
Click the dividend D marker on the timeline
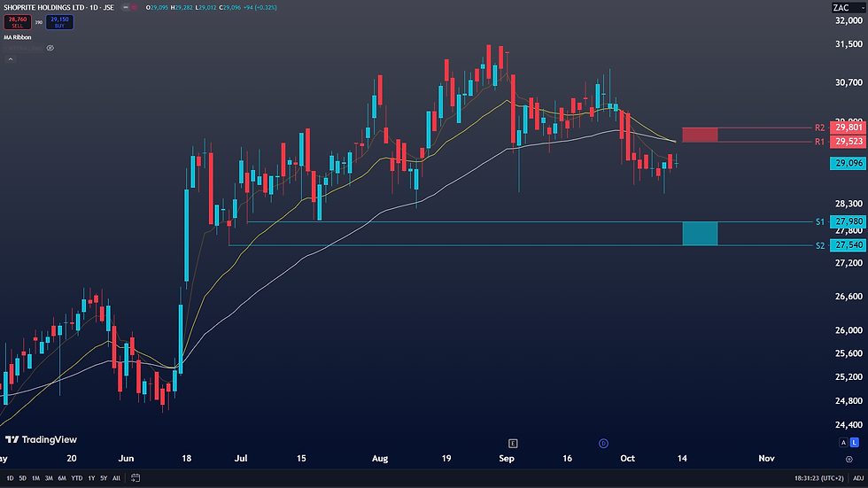(603, 444)
